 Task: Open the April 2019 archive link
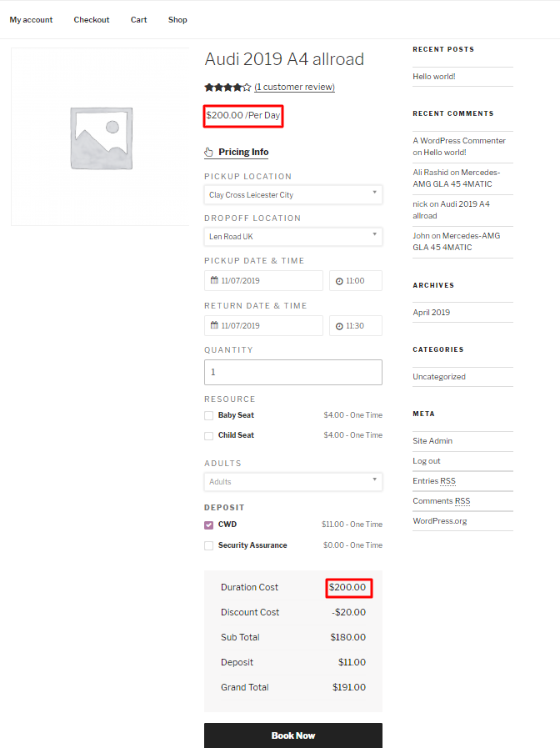point(432,312)
